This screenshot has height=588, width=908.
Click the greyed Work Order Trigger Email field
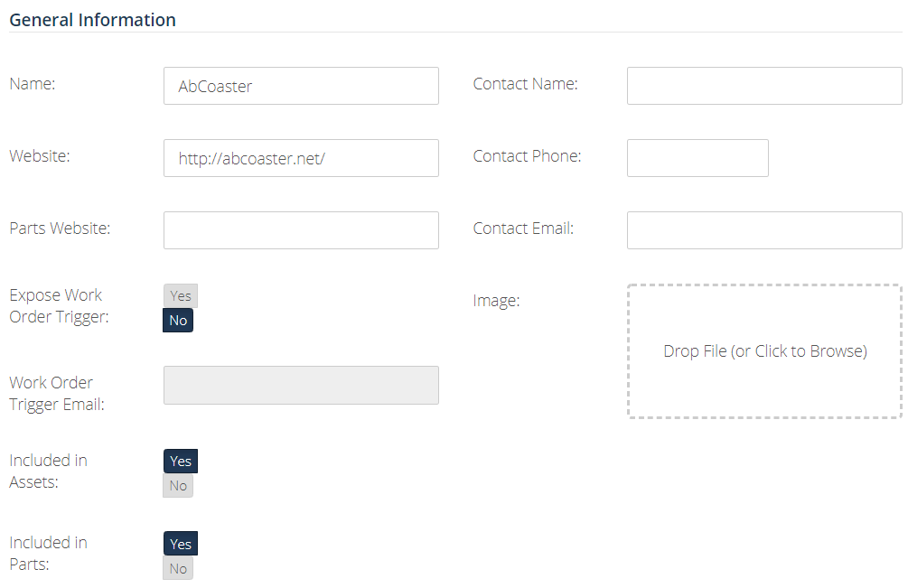(301, 385)
